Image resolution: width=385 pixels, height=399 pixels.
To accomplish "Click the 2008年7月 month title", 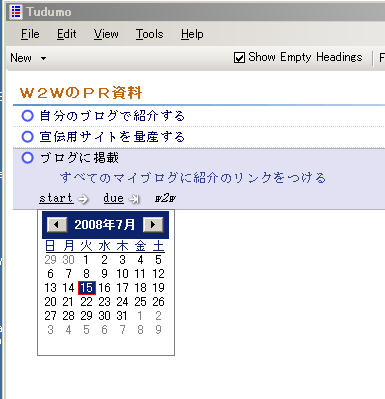I will pyautogui.click(x=105, y=224).
